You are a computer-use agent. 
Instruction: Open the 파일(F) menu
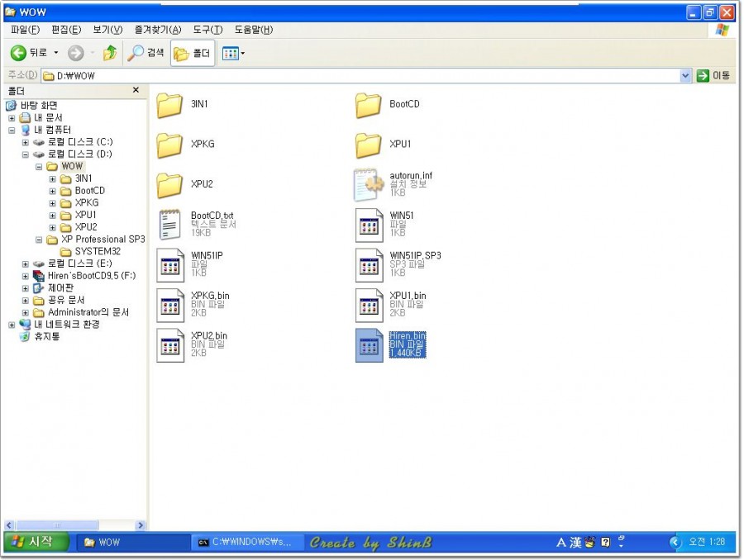tap(25, 30)
